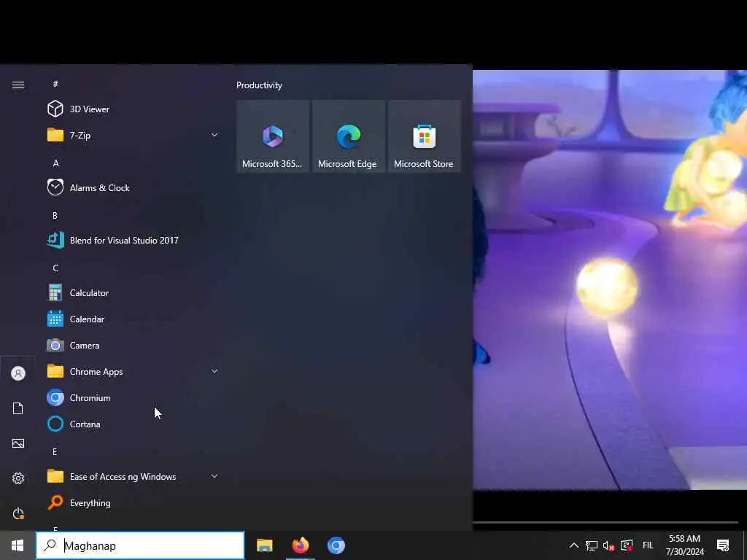Open the Microsoft Store tile
Screen dimensions: 747x560
click(424, 136)
